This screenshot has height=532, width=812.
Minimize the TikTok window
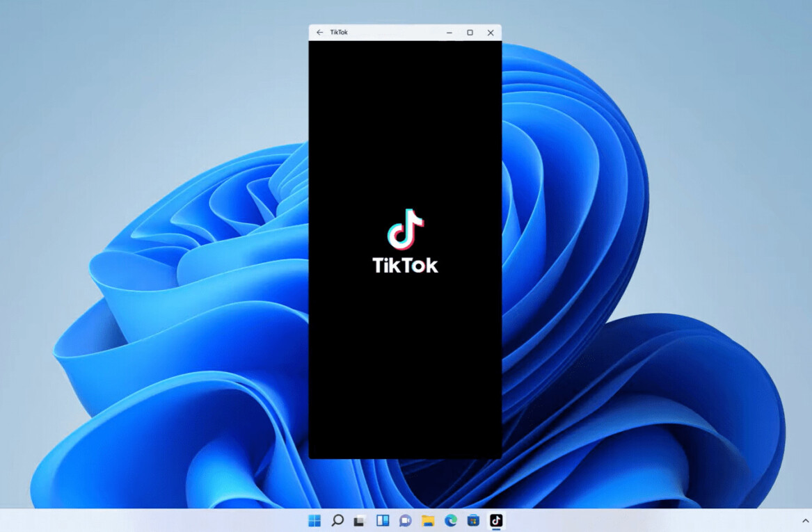click(449, 33)
